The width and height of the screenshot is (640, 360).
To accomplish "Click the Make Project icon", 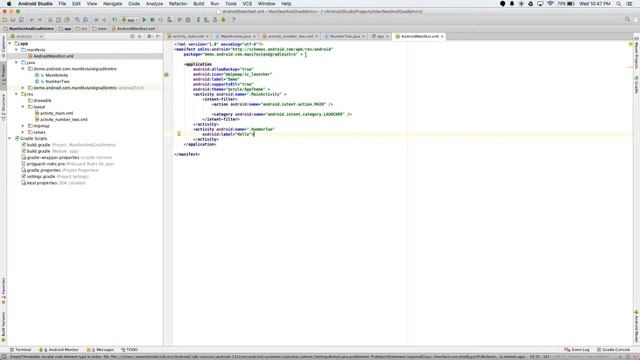I will click(x=115, y=20).
